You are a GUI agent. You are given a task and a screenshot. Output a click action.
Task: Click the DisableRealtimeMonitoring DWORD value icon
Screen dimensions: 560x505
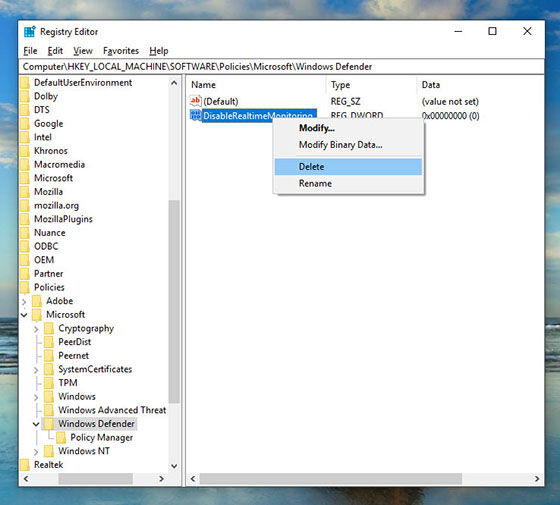[x=195, y=115]
